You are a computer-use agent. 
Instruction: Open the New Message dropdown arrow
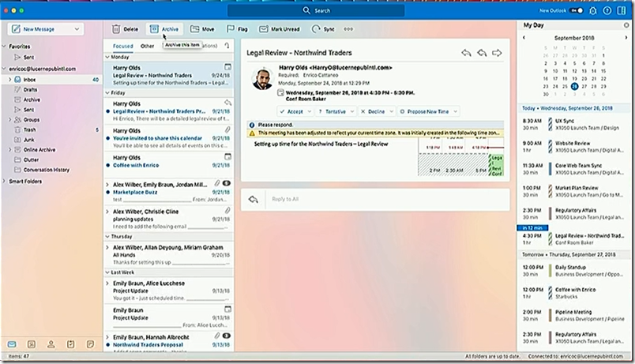tap(77, 29)
